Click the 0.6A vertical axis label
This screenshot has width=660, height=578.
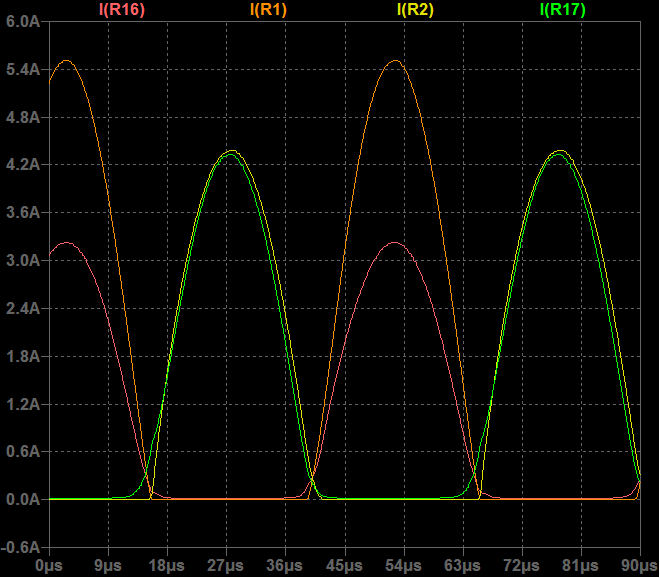pyautogui.click(x=23, y=452)
